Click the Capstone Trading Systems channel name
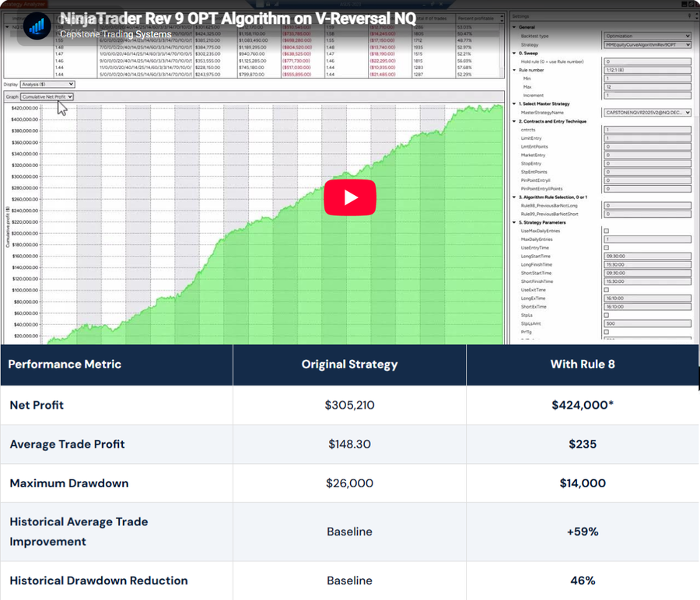 point(116,34)
